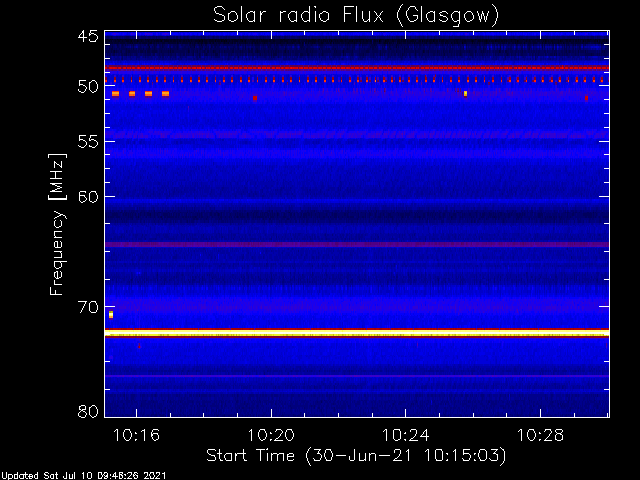The width and height of the screenshot is (640, 480).
Task: Click the '10:16' time tick label
Action: pos(136,435)
